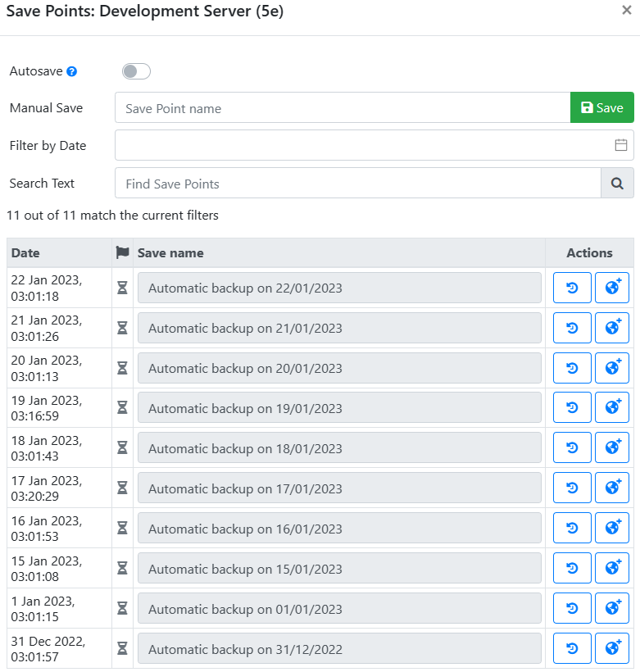Screen dimensions: 640x672
Task: Click the hourglass icon for 18 Jan 2023
Action: click(x=123, y=448)
